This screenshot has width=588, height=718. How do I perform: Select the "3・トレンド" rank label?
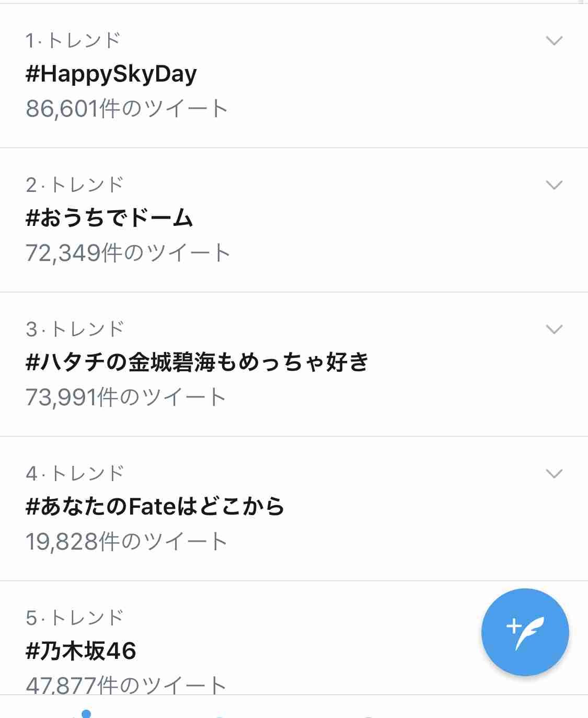tap(74, 329)
